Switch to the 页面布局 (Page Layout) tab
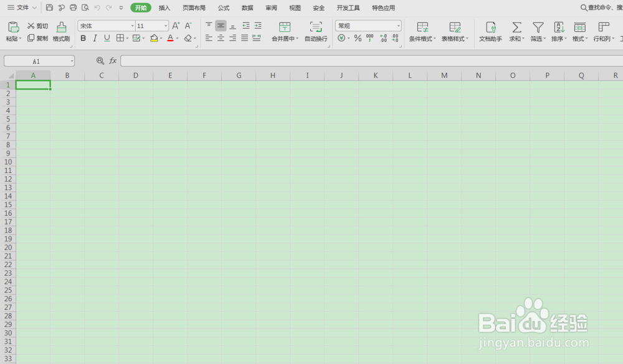 point(194,8)
